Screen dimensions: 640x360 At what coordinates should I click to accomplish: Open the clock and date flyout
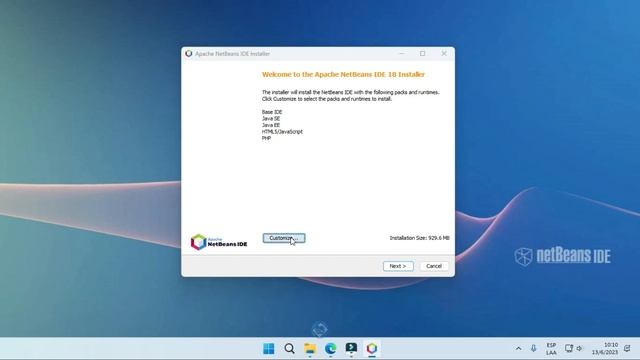(x=605, y=349)
